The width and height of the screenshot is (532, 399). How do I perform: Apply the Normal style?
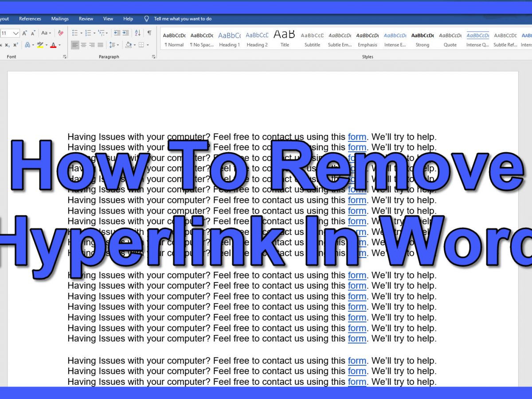(x=174, y=39)
